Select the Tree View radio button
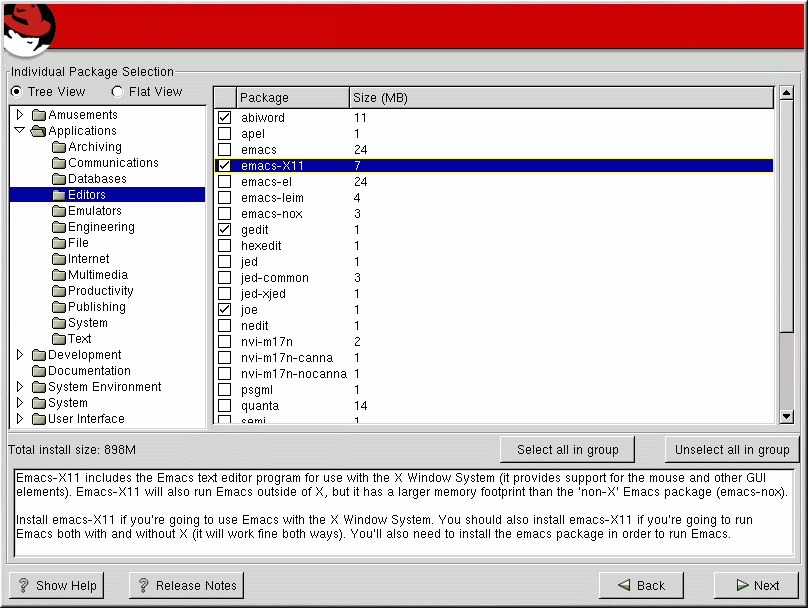 (x=16, y=92)
